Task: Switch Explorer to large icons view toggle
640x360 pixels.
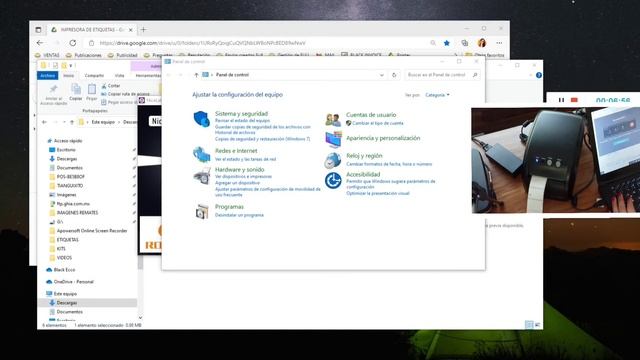Action: pos(538,324)
